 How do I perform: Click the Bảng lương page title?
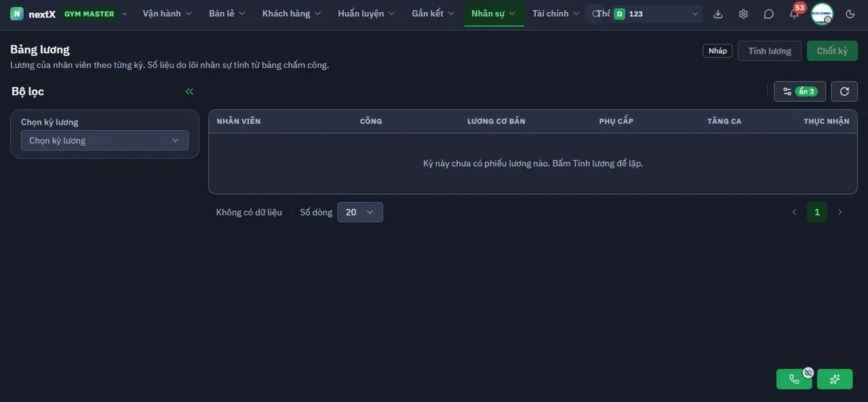pyautogui.click(x=40, y=49)
